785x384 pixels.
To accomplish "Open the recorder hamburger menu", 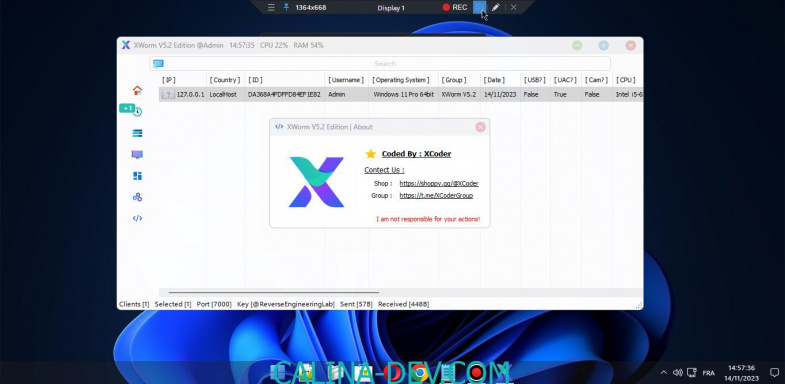I will [271, 8].
